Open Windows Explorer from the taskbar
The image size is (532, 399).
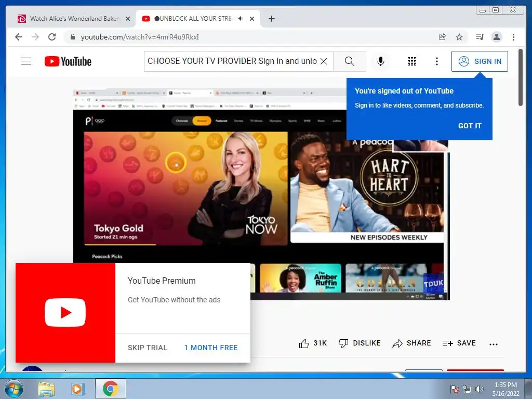pos(46,389)
